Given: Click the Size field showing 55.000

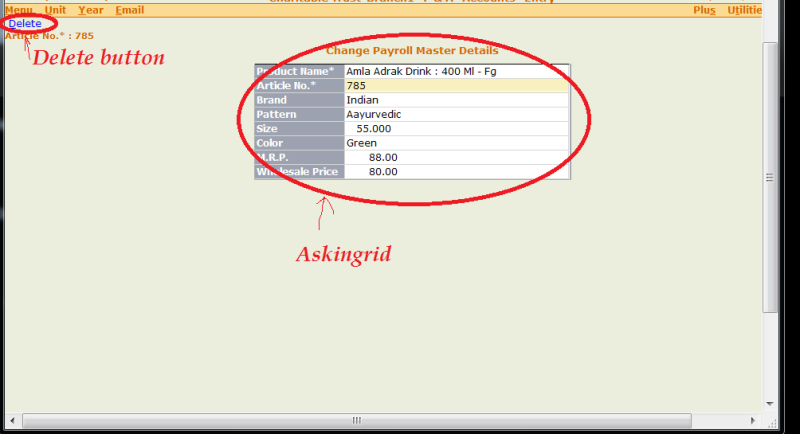Looking at the screenshot, I should pos(457,129).
